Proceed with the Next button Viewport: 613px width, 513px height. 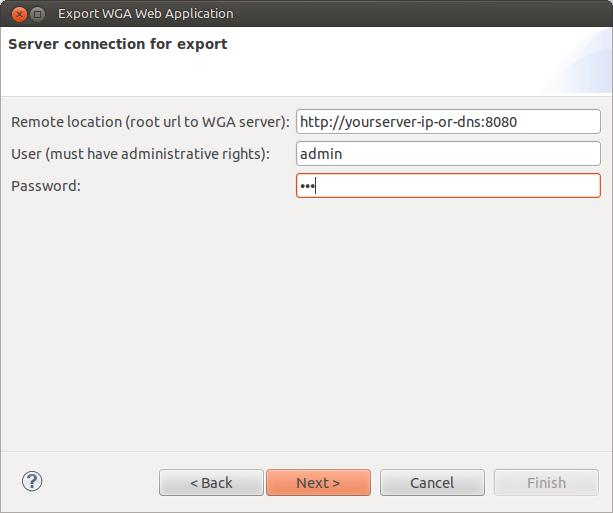coord(318,483)
